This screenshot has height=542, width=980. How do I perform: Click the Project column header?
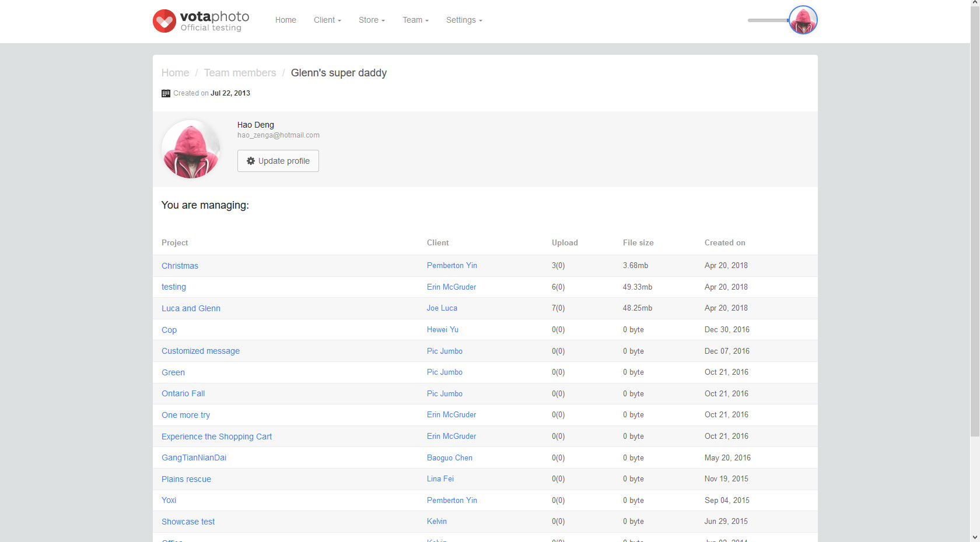pos(175,242)
